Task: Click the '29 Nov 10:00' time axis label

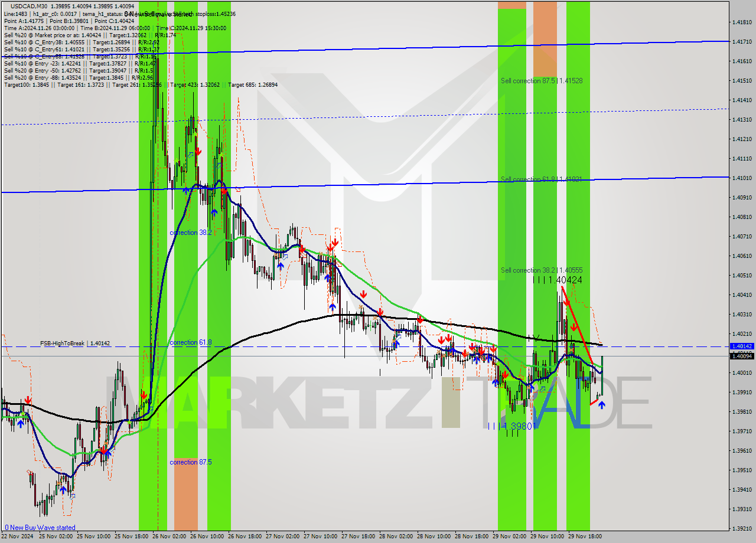Action: tap(549, 537)
